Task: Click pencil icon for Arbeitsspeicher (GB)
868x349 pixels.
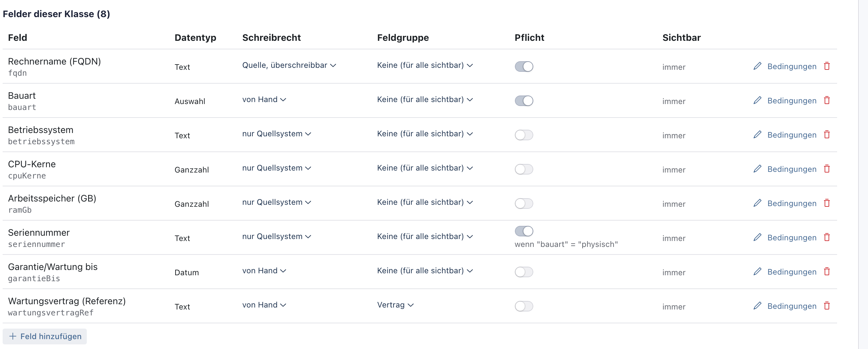Action: [757, 203]
